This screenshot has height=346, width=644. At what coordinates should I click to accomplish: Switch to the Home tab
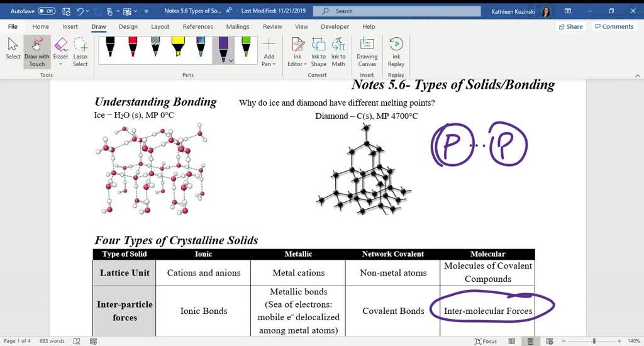(41, 26)
